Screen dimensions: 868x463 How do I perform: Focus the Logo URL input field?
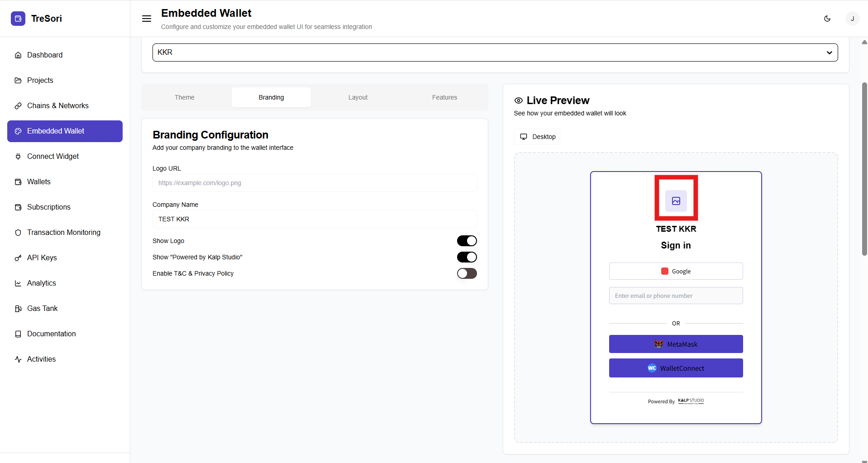[x=315, y=183]
